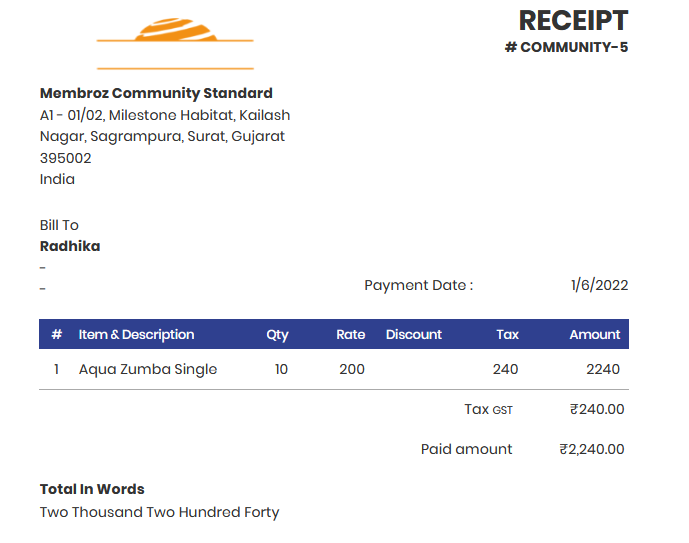689x543 pixels.
Task: Select the Aqua Zumba Single line item
Action: click(x=148, y=369)
